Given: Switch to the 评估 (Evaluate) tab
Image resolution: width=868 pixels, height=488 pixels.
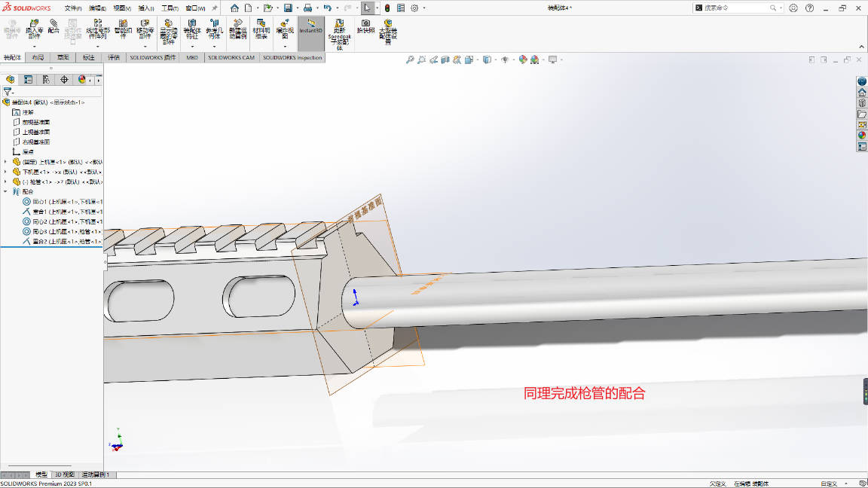Looking at the screenshot, I should pyautogui.click(x=114, y=57).
